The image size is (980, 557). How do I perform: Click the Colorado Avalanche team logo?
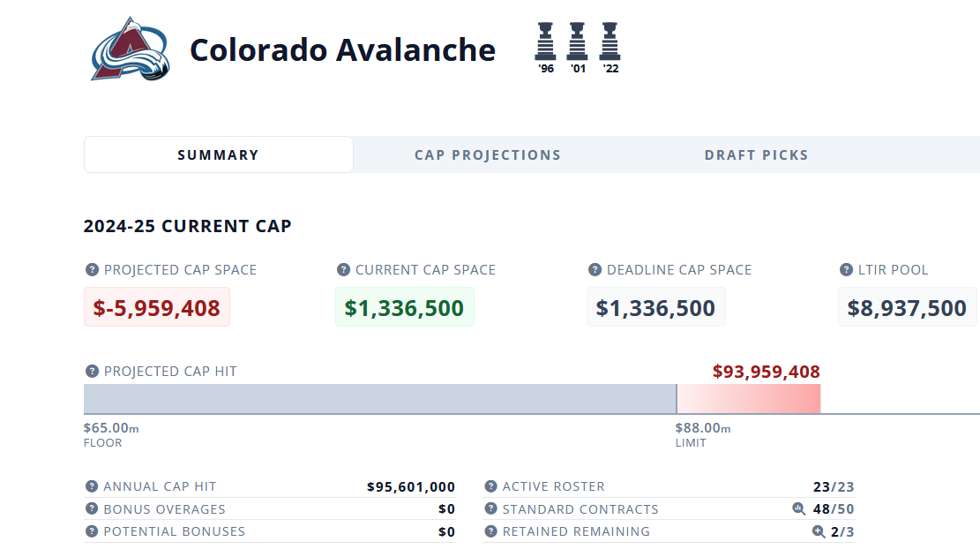(x=130, y=49)
